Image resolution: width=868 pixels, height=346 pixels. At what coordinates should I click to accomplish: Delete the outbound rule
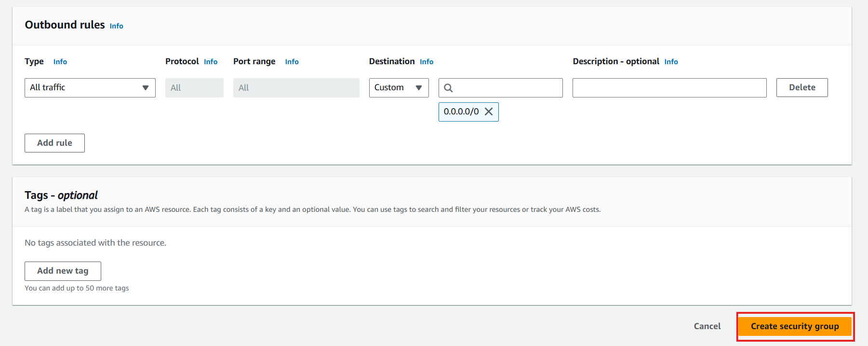pos(802,87)
